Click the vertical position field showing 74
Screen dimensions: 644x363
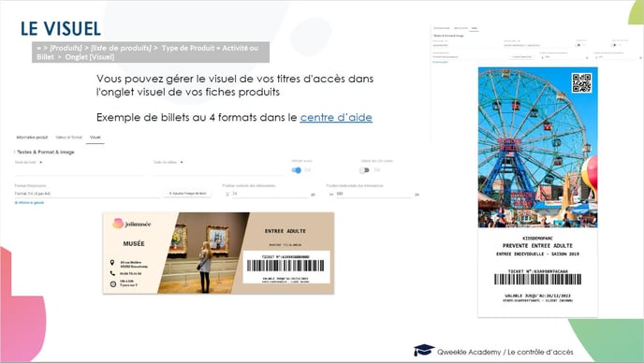coord(271,194)
